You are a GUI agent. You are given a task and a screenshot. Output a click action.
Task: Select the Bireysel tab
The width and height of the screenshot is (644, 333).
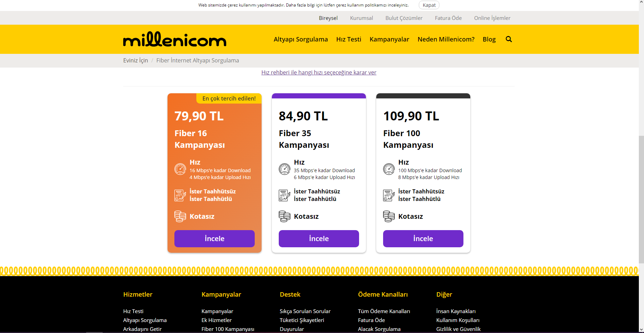pyautogui.click(x=328, y=18)
